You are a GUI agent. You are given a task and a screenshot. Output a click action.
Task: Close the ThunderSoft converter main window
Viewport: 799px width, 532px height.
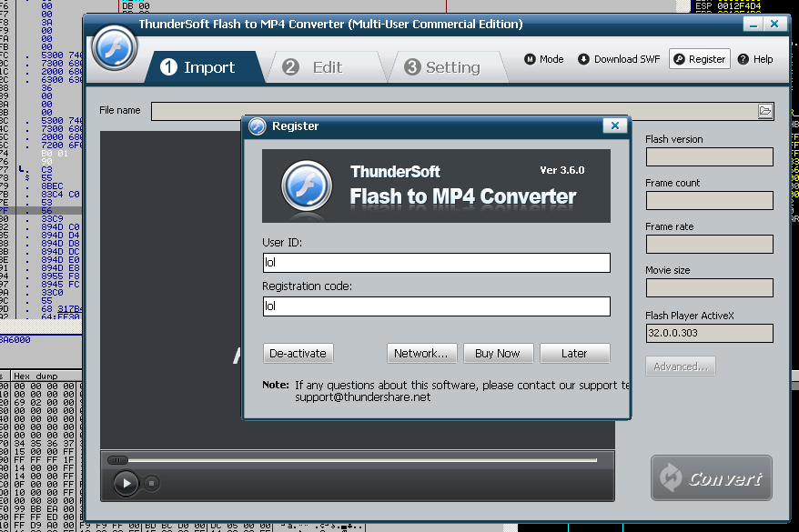tap(774, 24)
